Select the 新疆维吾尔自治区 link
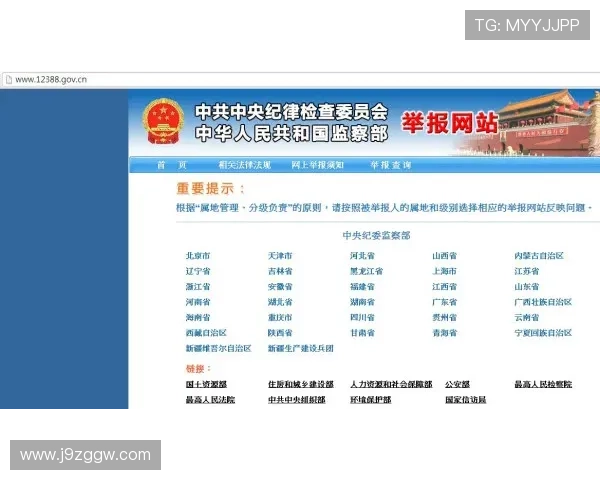This screenshot has width=600, height=480. 218,348
